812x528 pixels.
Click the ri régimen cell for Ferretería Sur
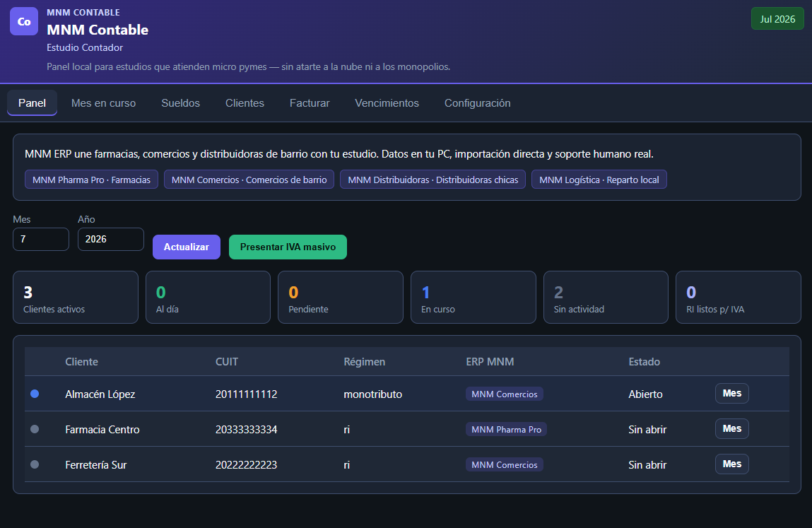click(347, 465)
